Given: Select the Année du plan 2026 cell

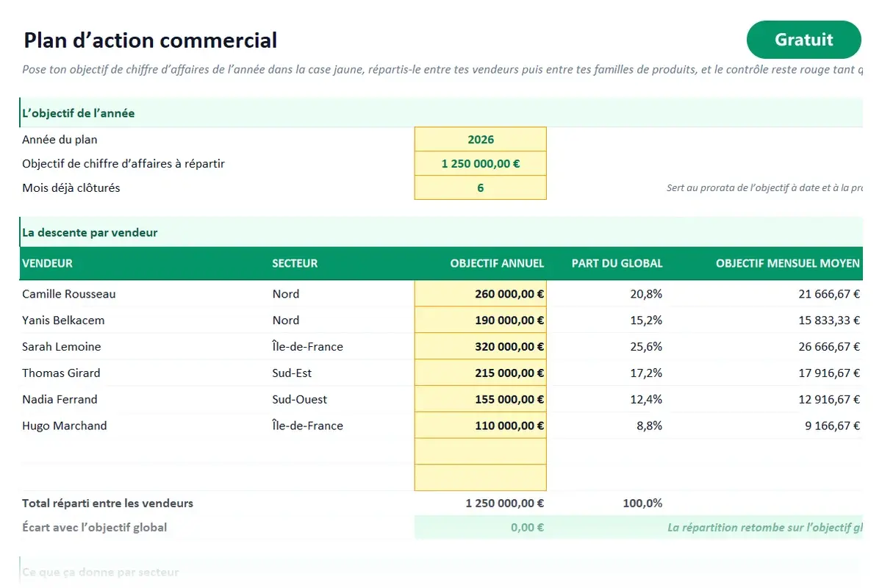Looking at the screenshot, I should [481, 140].
